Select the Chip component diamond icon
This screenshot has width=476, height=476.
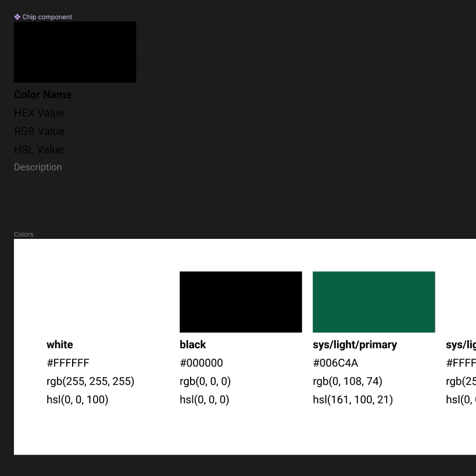pyautogui.click(x=17, y=17)
